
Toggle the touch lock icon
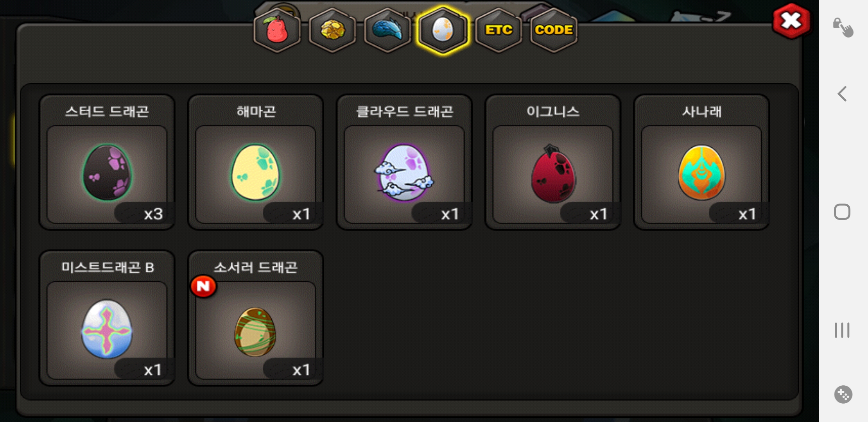pyautogui.click(x=843, y=27)
